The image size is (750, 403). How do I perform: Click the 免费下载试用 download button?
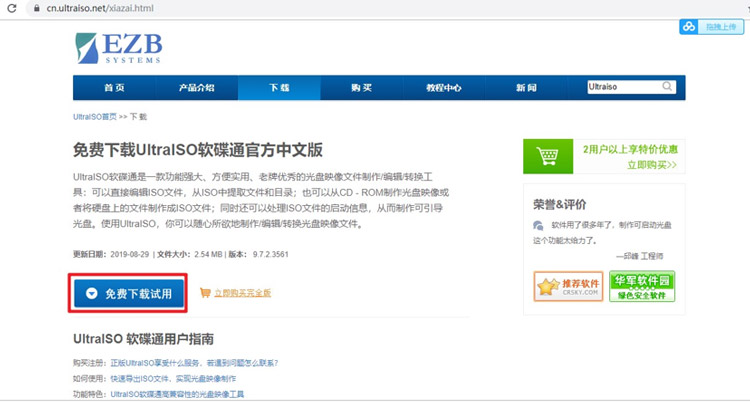coord(129,294)
